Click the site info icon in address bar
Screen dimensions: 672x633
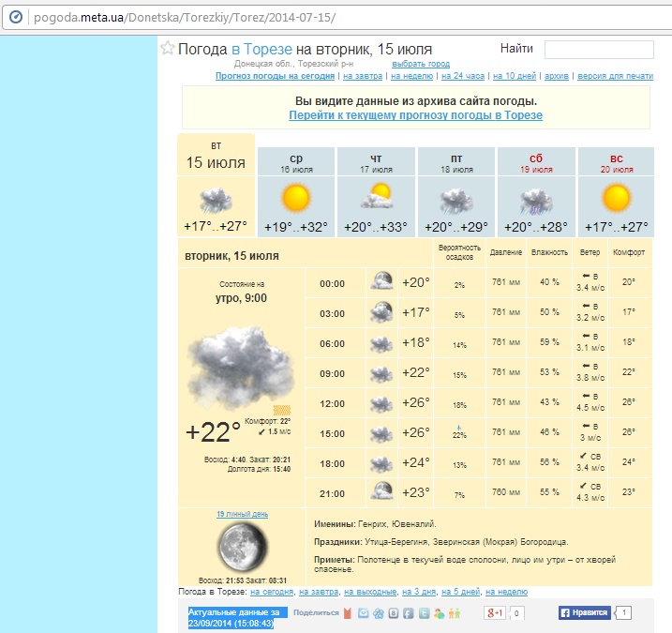point(16,17)
